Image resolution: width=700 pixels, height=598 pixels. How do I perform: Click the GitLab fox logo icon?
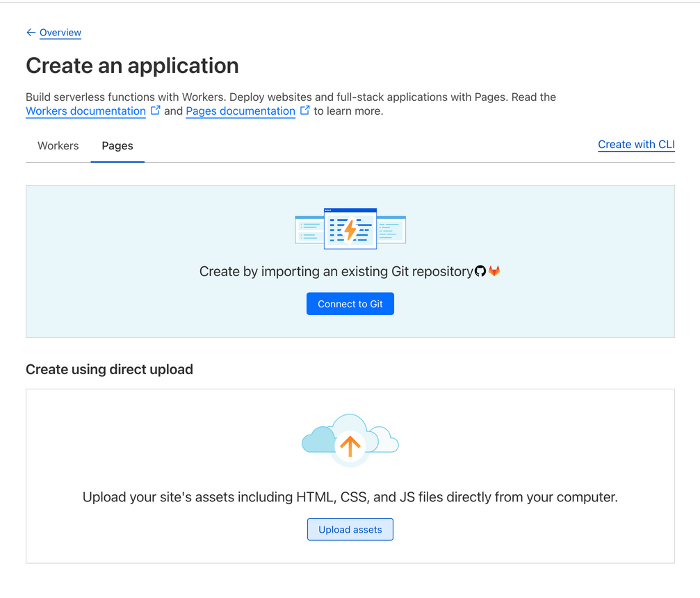pyautogui.click(x=494, y=271)
